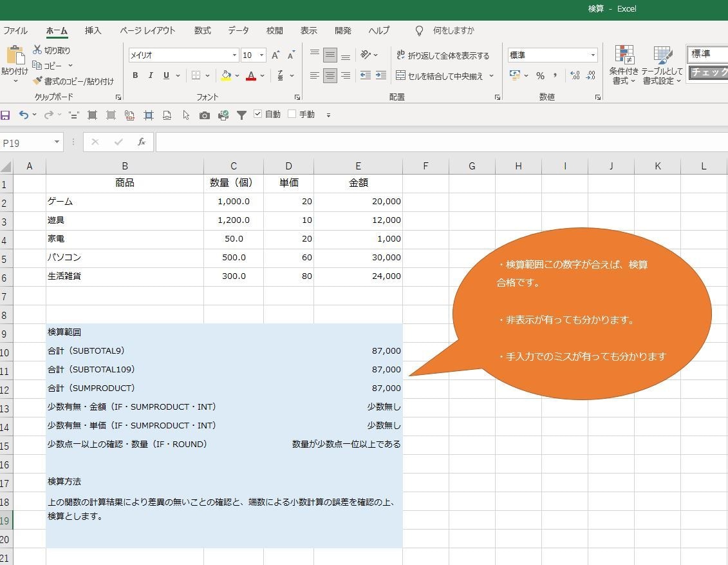Click 折り返して全体を表示する button
This screenshot has width=728, height=565.
(x=443, y=55)
